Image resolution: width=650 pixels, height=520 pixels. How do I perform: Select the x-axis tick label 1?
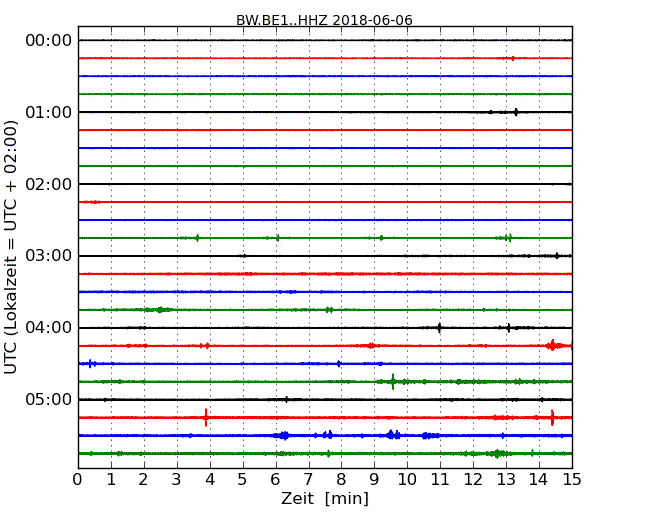click(x=111, y=480)
